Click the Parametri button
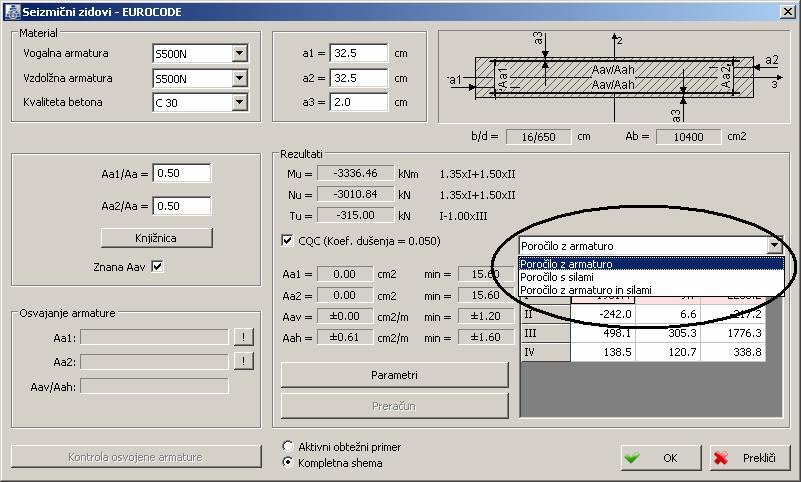This screenshot has height=482, width=801. (x=394, y=375)
